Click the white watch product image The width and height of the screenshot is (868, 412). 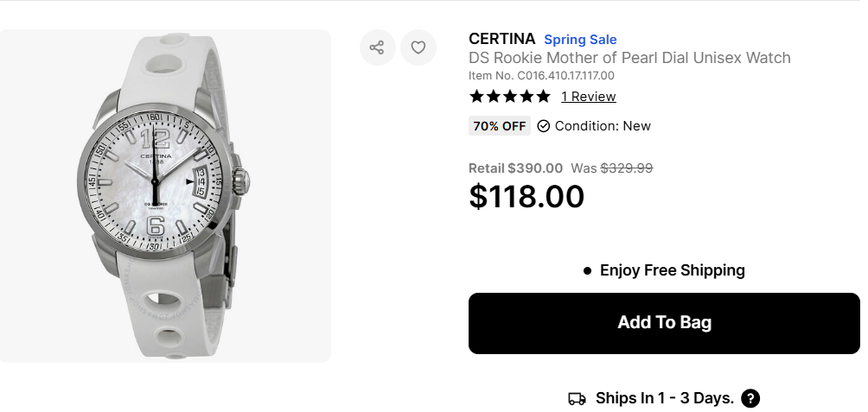click(165, 196)
